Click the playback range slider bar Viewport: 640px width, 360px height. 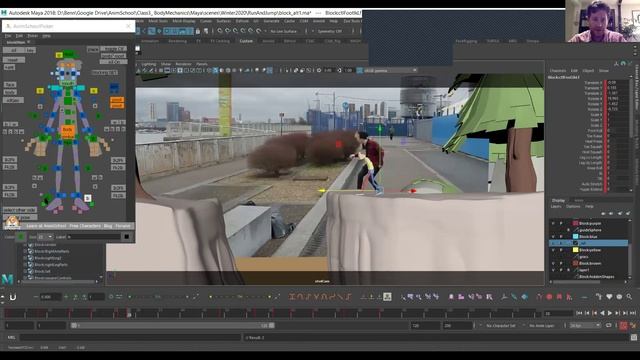click(173, 325)
